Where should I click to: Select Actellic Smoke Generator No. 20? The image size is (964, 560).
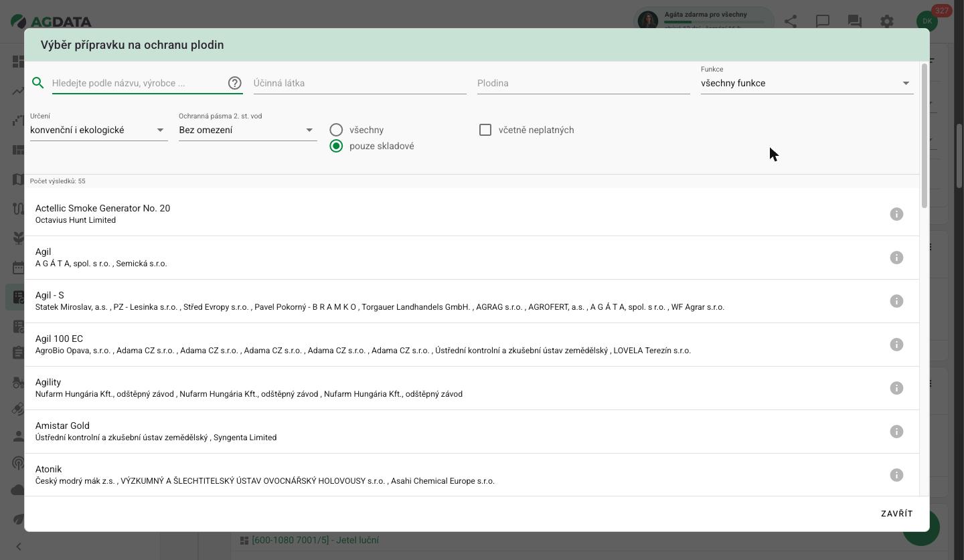[x=472, y=214]
